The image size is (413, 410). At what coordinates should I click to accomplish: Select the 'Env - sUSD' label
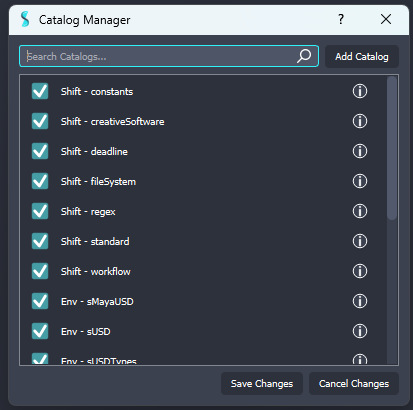(x=86, y=331)
